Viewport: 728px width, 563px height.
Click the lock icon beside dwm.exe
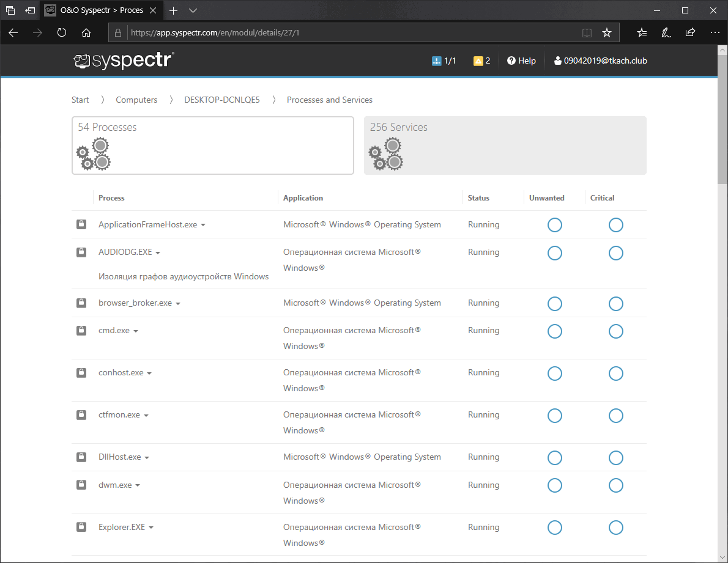tap(81, 485)
